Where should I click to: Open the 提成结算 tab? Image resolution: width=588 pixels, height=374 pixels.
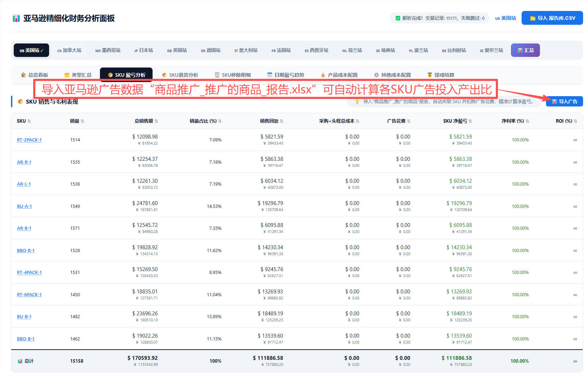(x=441, y=75)
